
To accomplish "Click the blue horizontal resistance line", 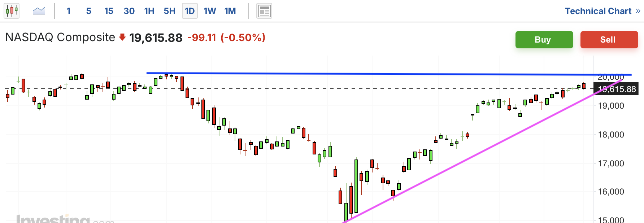I will click(x=361, y=74).
